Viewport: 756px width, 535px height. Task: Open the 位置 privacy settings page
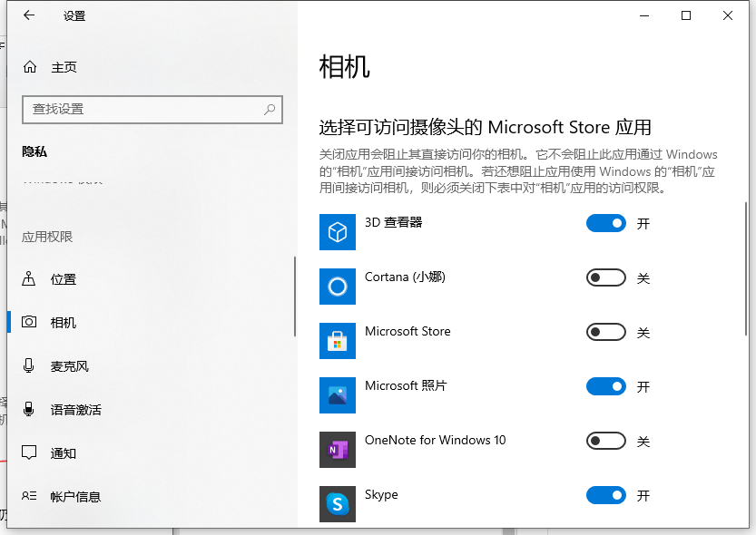pyautogui.click(x=64, y=279)
